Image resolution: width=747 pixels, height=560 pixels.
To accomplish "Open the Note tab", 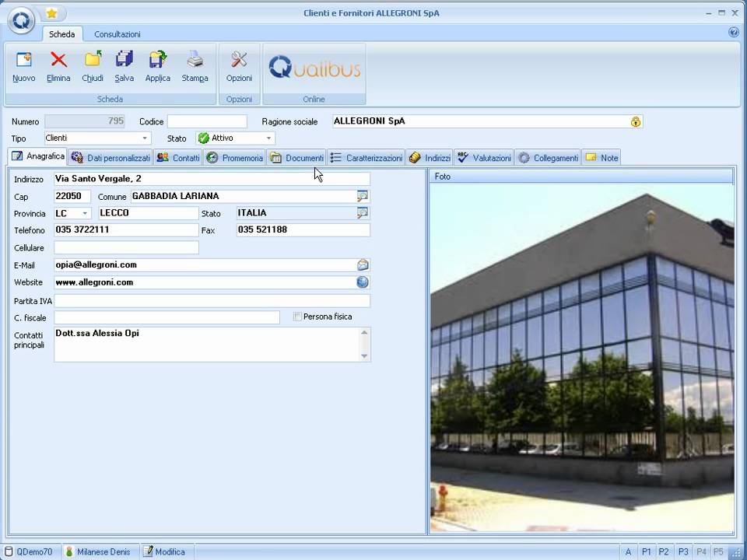I will [601, 158].
